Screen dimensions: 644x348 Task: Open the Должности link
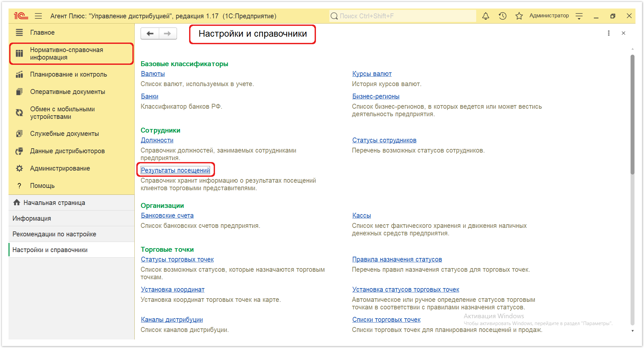tap(157, 140)
